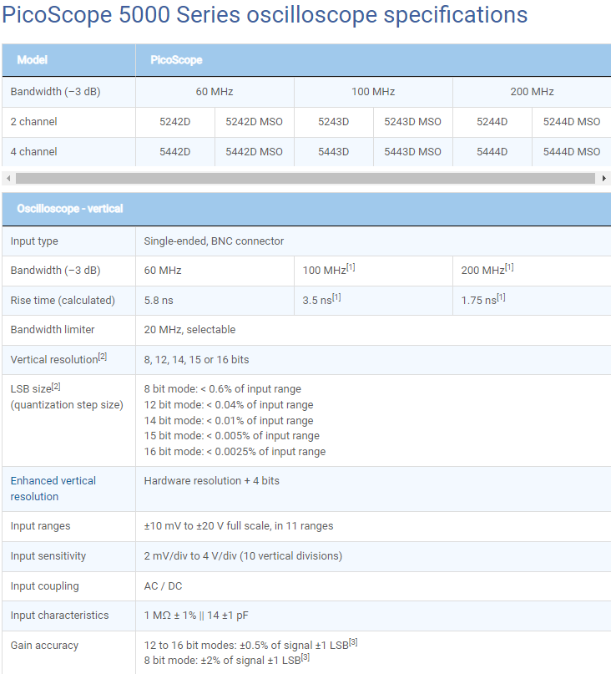Click Hardware resolution + 4 bits value
The height and width of the screenshot is (674, 616).
click(x=211, y=481)
